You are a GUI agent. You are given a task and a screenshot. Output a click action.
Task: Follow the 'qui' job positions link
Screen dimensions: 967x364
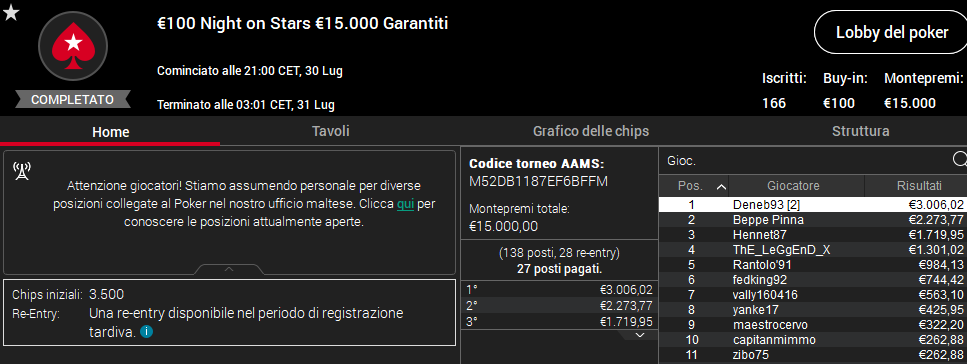[x=405, y=203]
